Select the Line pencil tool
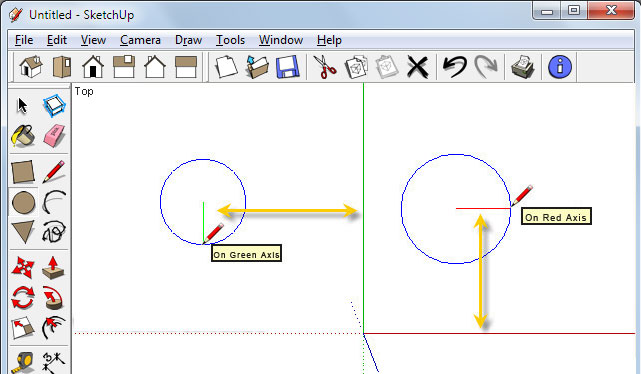The width and height of the screenshot is (641, 374). 54,172
